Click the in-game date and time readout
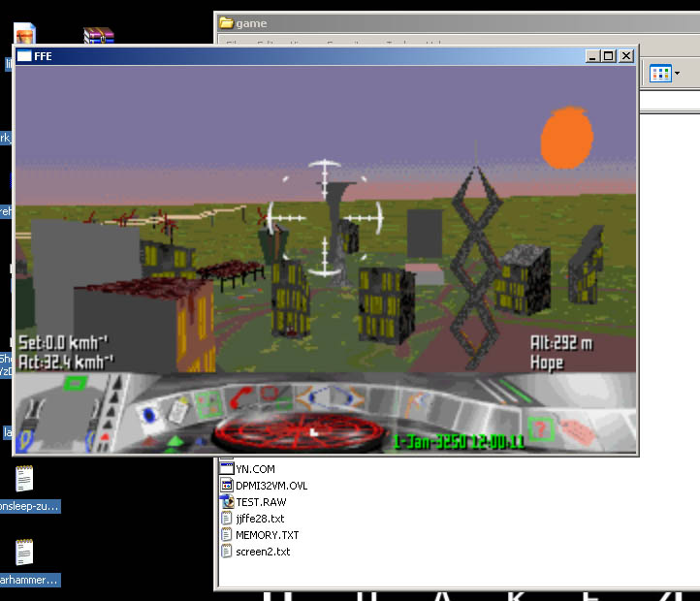700x601 pixels. click(459, 442)
